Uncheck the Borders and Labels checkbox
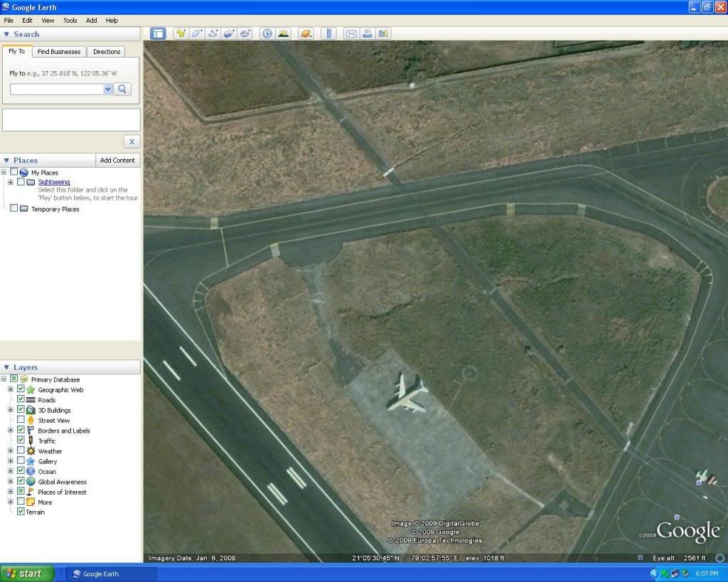Screen dimensions: 728x582 tap(21, 430)
